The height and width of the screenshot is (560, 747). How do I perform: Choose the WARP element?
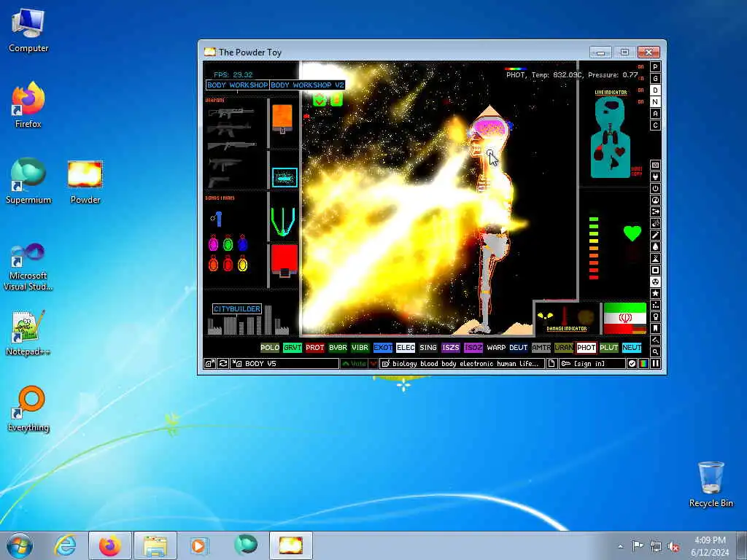[496, 348]
